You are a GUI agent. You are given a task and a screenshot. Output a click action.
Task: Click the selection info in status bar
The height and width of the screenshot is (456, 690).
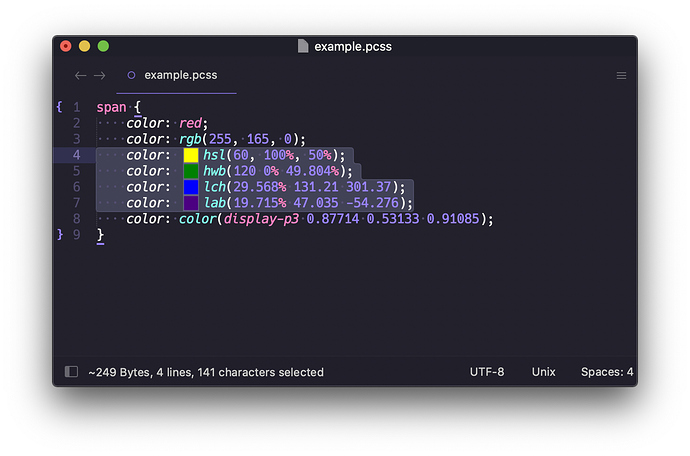click(x=206, y=372)
